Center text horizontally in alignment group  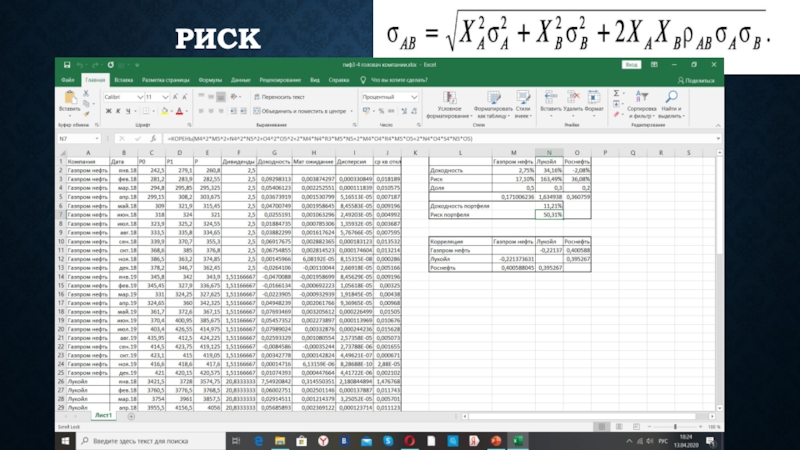coord(211,111)
